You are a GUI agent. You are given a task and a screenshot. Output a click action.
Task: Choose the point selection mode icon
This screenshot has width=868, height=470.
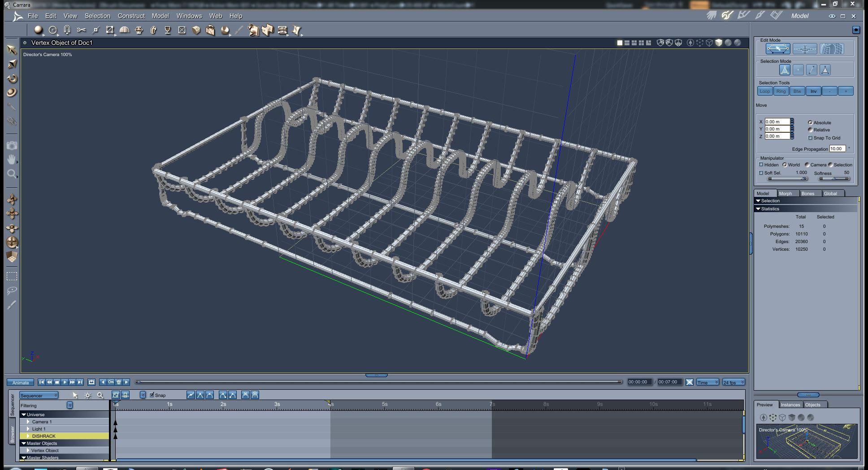798,70
